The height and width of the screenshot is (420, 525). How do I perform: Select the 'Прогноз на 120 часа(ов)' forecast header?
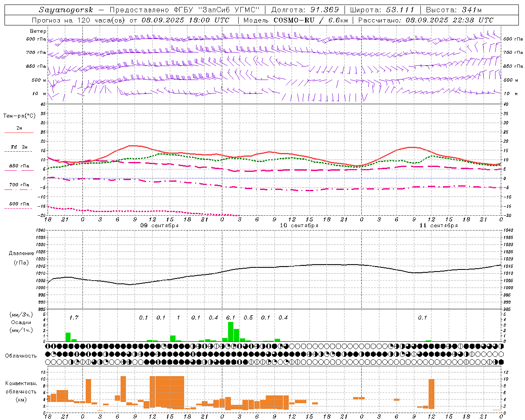click(x=79, y=20)
